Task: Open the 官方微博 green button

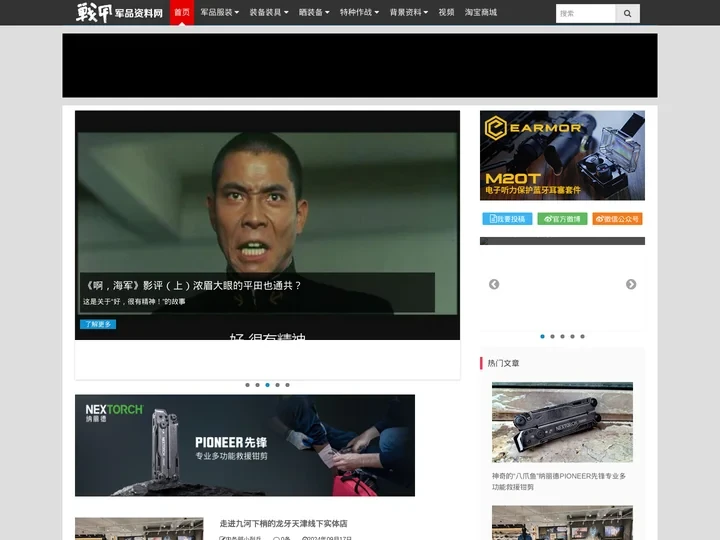Action: pyautogui.click(x=562, y=219)
